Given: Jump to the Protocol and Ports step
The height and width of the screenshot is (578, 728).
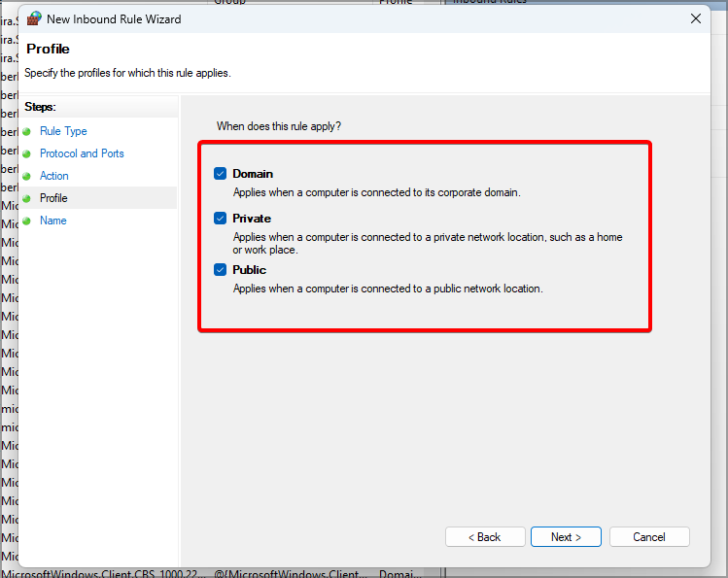Looking at the screenshot, I should point(82,153).
